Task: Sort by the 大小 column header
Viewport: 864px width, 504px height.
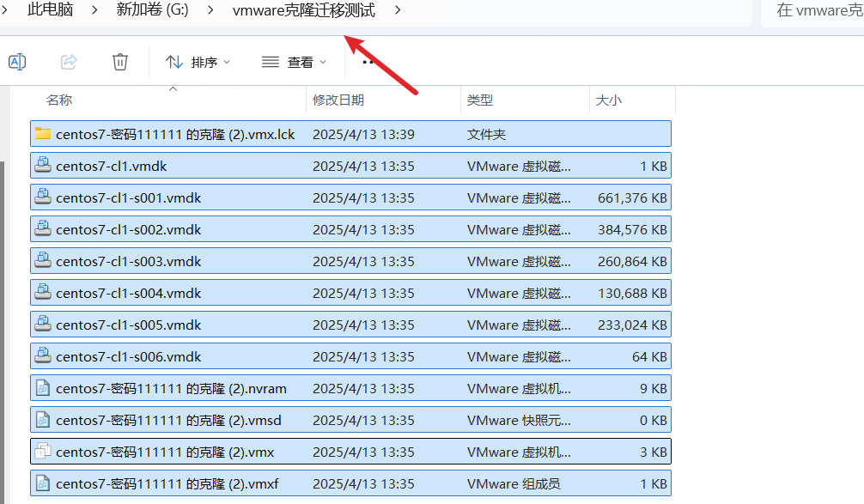Action: pos(608,100)
